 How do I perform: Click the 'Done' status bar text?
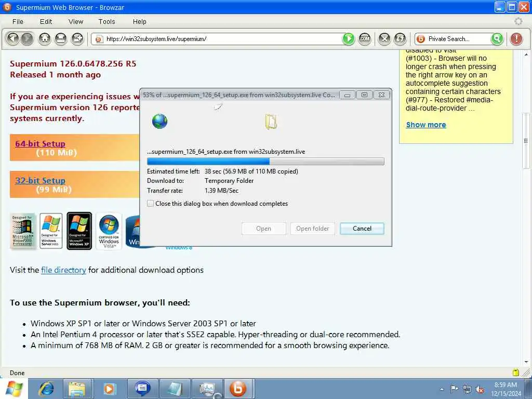point(17,373)
